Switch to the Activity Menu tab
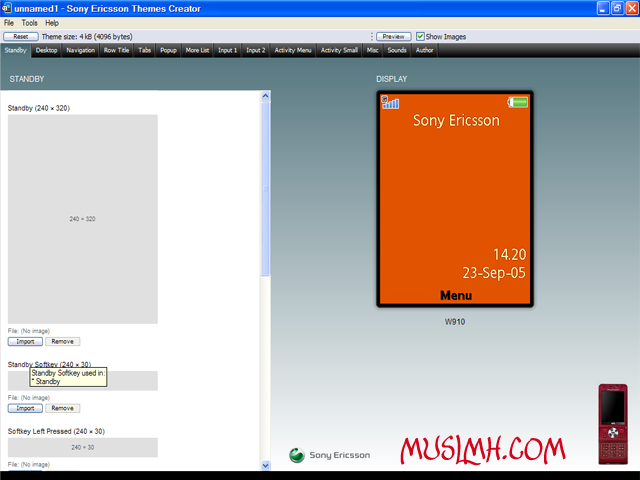Viewport: 640px width, 480px height. pyautogui.click(x=293, y=50)
